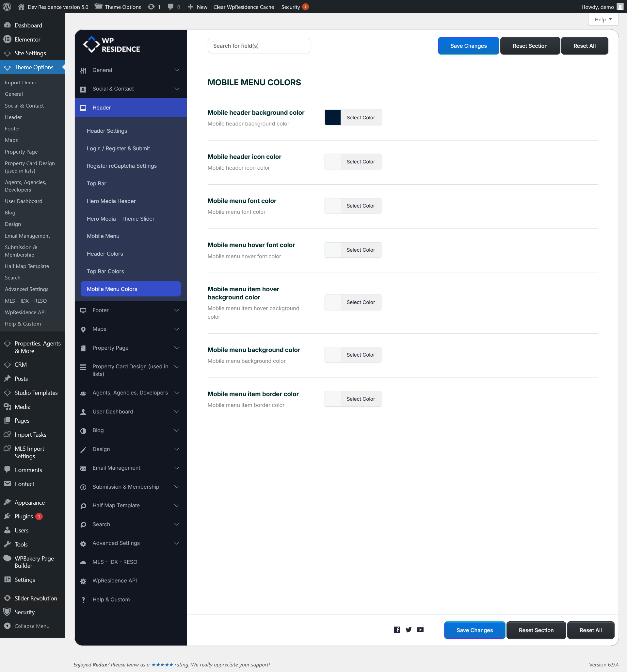Screen dimensions: 627x672
Task: Expand the Advanced Settings section chevron
Action: tap(176, 543)
